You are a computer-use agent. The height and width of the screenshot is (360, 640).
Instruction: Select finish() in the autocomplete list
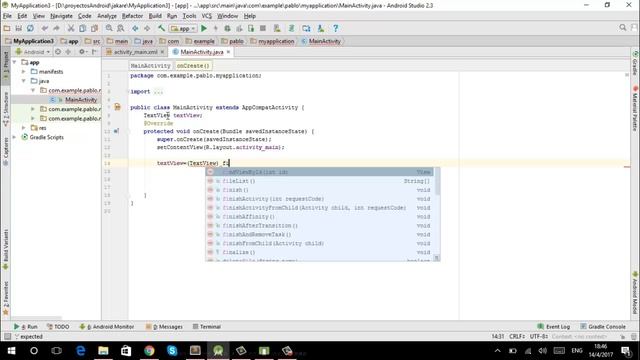(x=320, y=190)
